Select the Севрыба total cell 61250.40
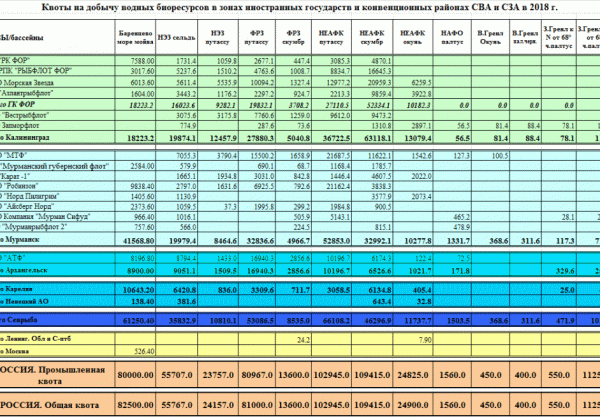The height and width of the screenshot is (417, 600). click(x=139, y=321)
